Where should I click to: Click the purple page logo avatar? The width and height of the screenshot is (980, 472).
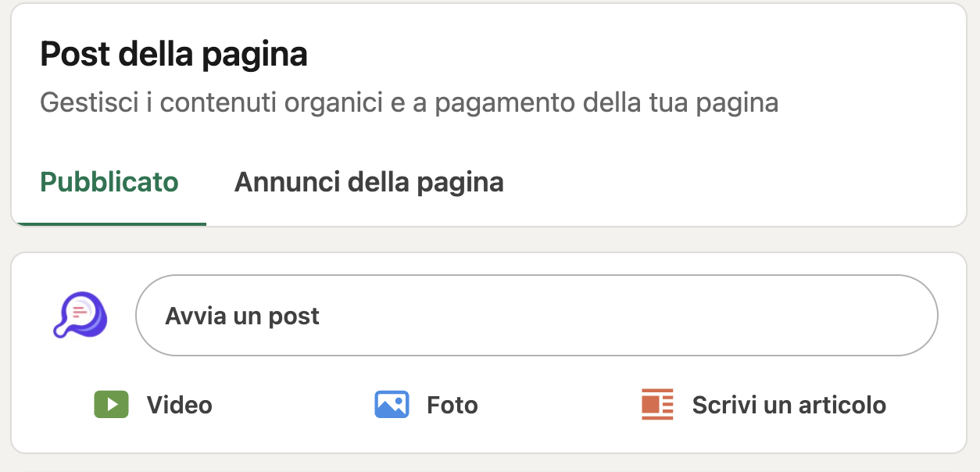(x=80, y=316)
